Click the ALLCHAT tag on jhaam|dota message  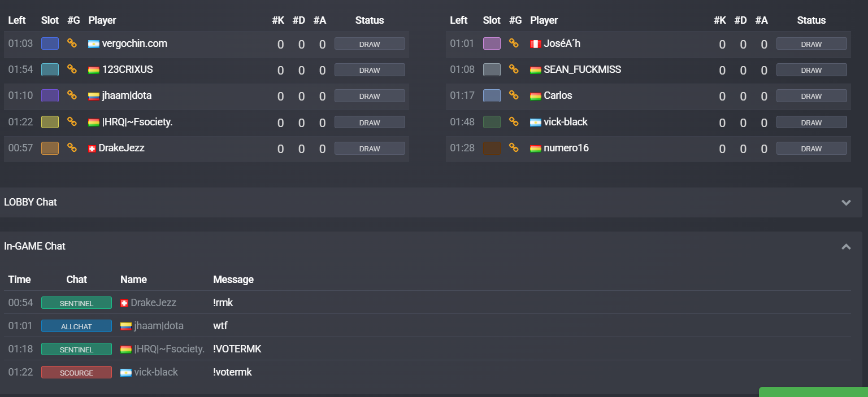(76, 326)
